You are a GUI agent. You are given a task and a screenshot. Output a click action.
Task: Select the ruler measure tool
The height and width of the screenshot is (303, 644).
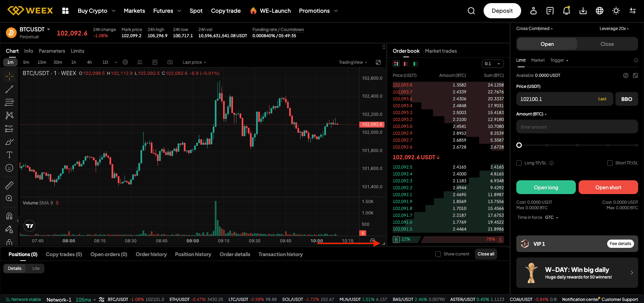pos(9,185)
